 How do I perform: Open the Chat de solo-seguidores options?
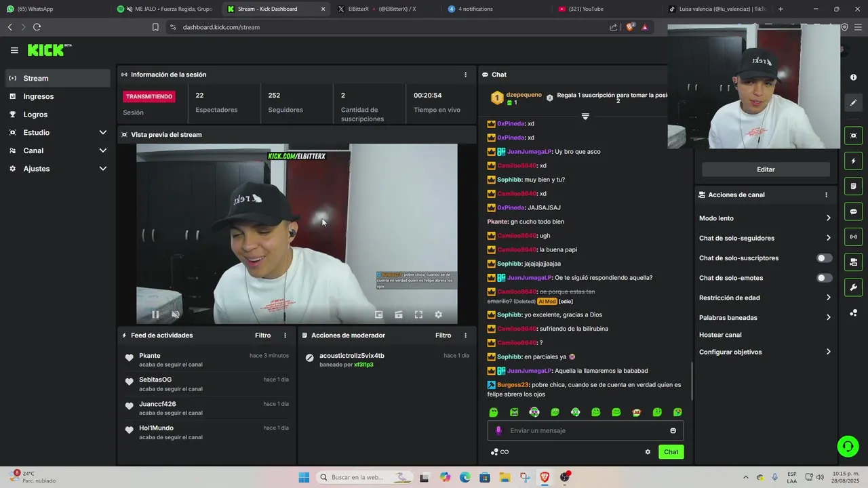click(765, 238)
